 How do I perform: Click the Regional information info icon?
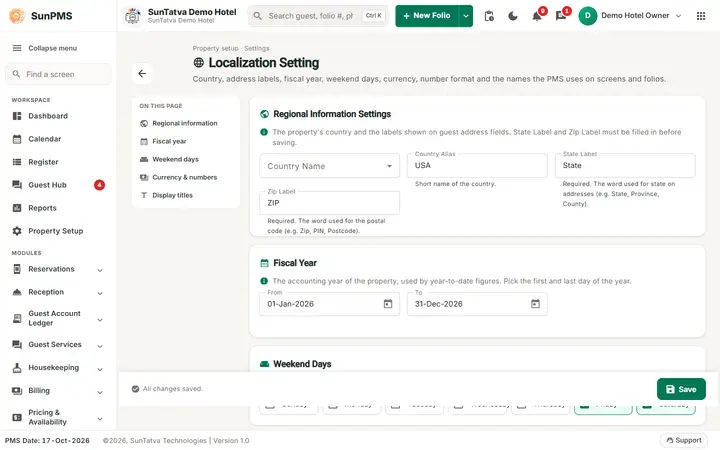point(264,132)
